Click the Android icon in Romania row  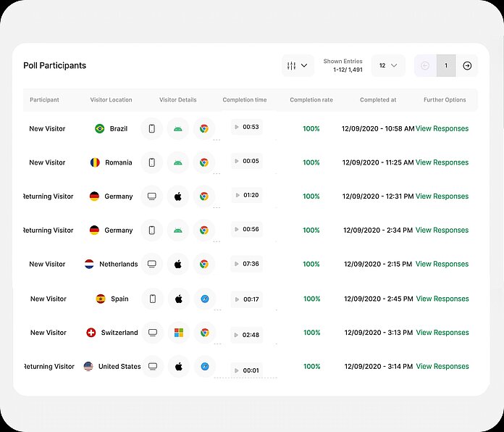click(178, 162)
